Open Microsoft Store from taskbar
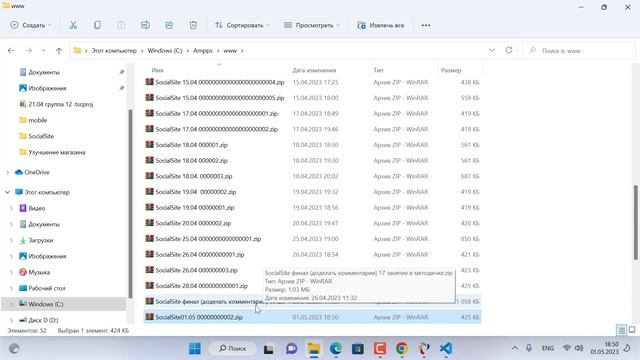The image size is (640, 360). tap(358, 349)
